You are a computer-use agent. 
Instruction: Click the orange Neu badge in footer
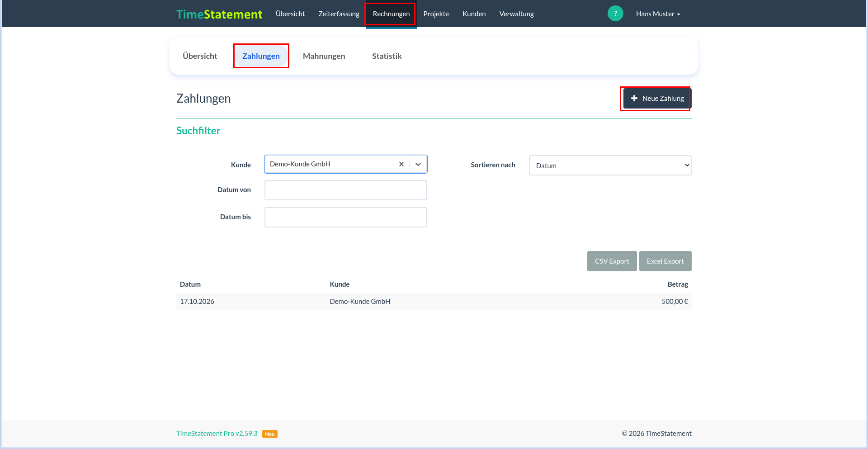click(270, 434)
